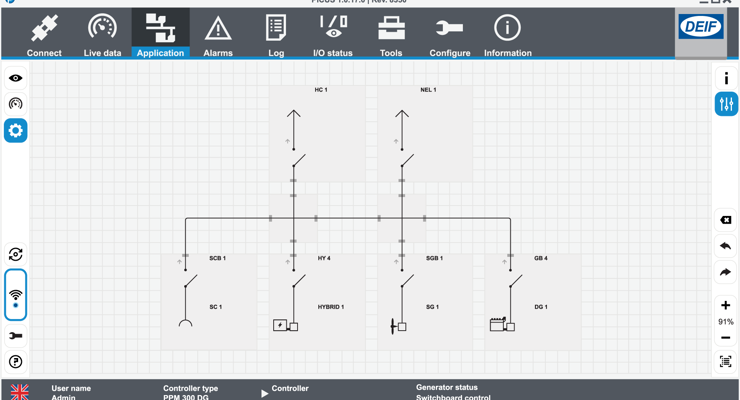The height and width of the screenshot is (400, 740).
Task: Open the Configure wrench menu
Action: click(x=449, y=34)
